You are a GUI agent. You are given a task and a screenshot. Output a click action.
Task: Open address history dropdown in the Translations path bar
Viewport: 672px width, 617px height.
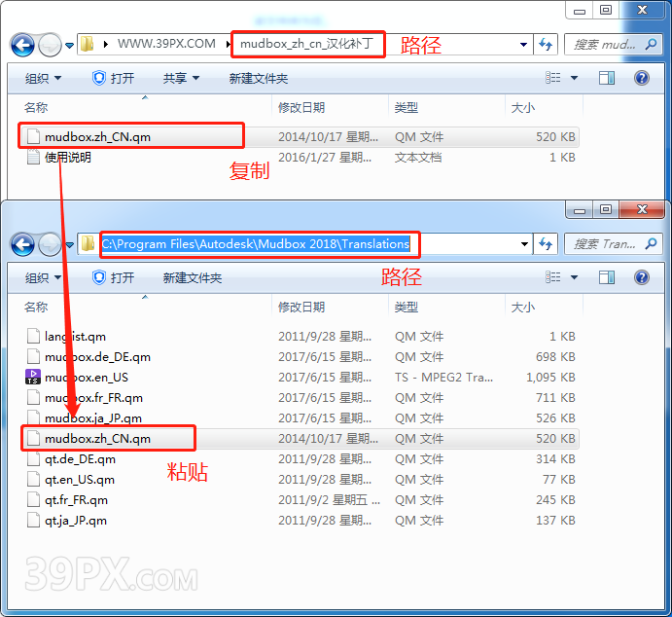click(x=523, y=244)
